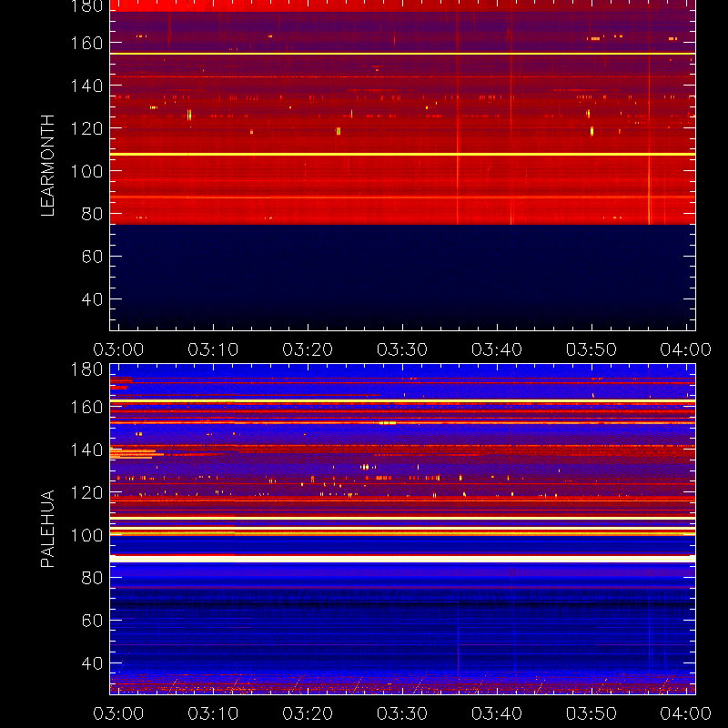The height and width of the screenshot is (728, 728).
Task: Select the 120 tick label on PALEHUA plot
Action: pos(86,492)
